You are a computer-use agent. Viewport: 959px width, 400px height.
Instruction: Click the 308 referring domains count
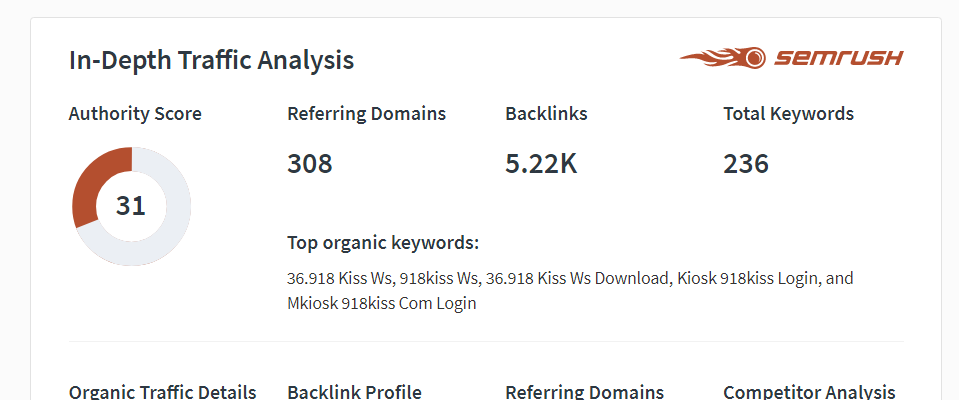tap(310, 164)
